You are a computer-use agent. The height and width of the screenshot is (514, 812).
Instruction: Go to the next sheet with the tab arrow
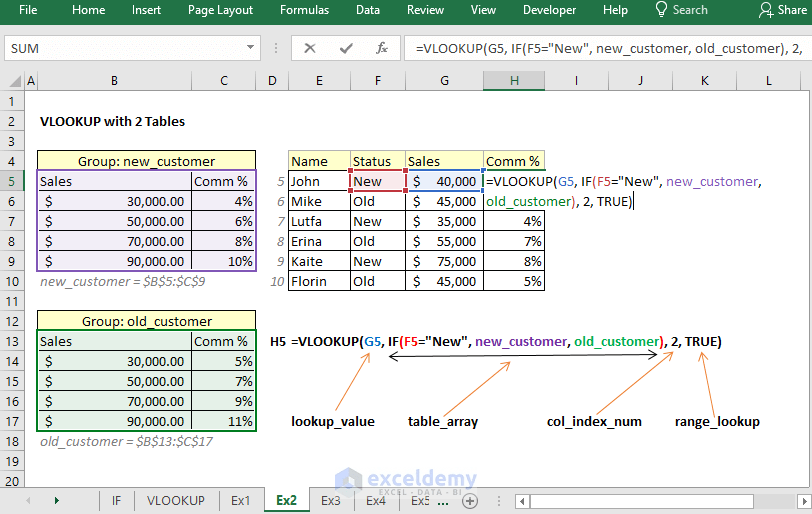[x=56, y=501]
